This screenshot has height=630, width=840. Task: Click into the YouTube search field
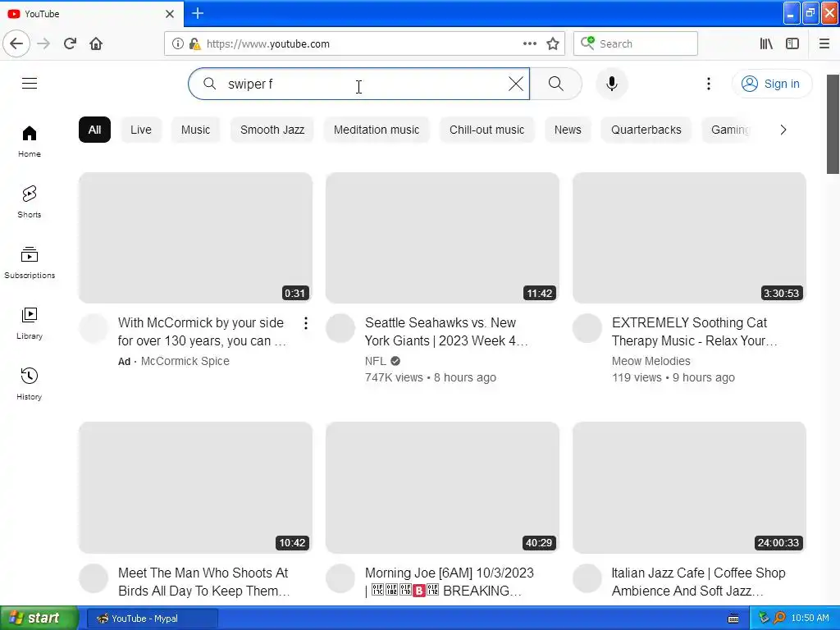(x=359, y=84)
